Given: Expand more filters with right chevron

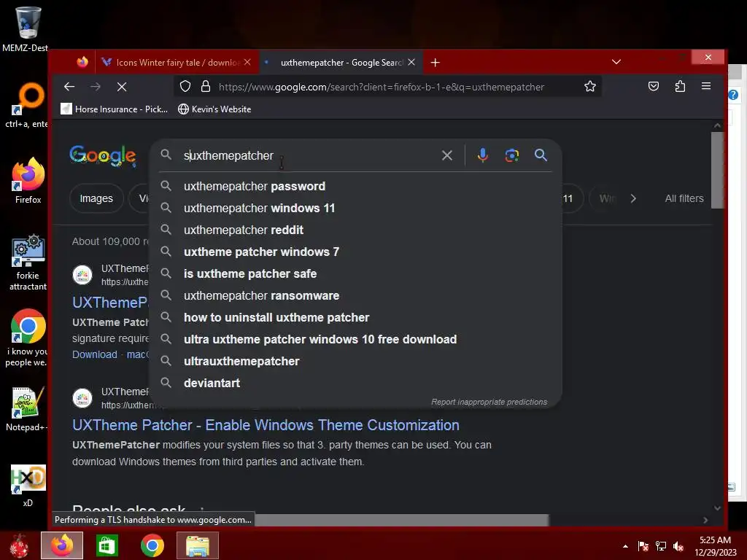Looking at the screenshot, I should [x=633, y=198].
